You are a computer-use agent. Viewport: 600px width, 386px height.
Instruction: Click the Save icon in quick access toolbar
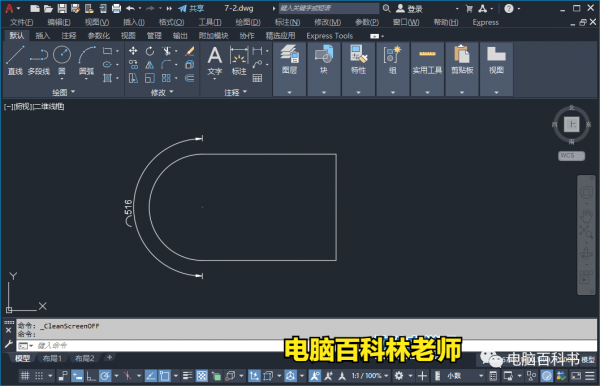[x=62, y=8]
